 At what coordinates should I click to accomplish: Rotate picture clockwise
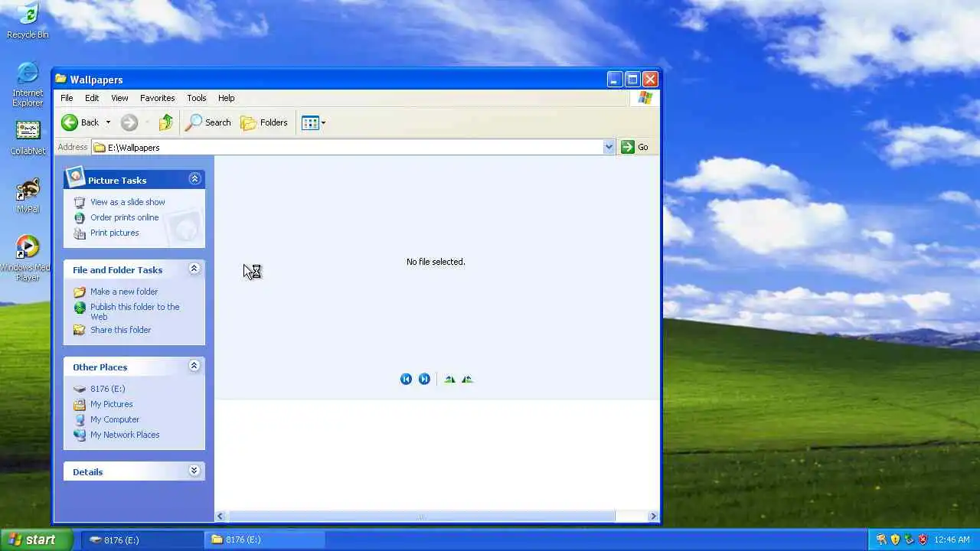point(449,379)
